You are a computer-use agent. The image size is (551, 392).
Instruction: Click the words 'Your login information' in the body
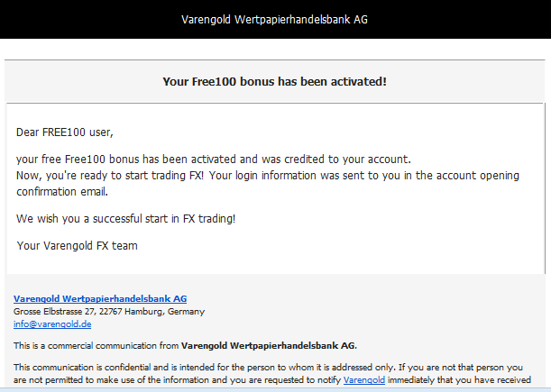262,176
